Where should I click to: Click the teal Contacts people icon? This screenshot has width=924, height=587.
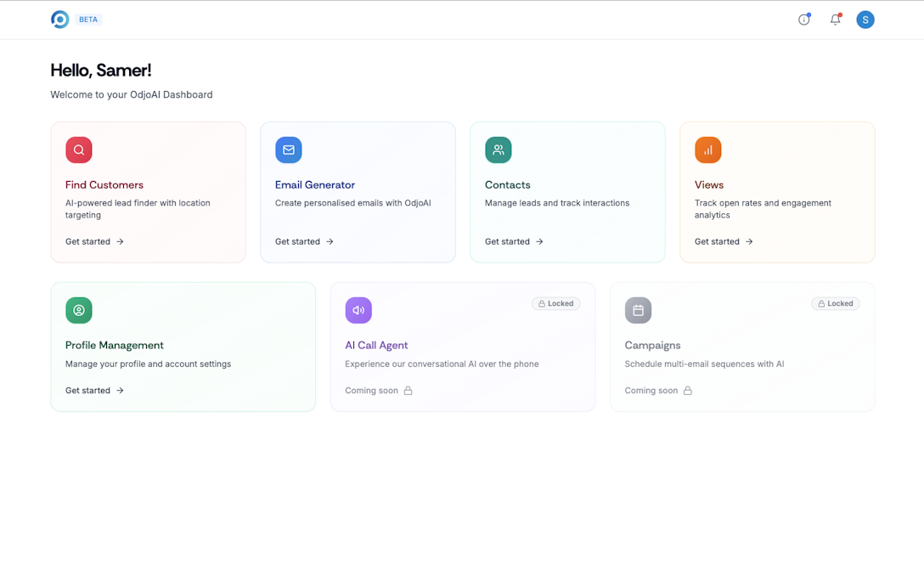pyautogui.click(x=499, y=150)
